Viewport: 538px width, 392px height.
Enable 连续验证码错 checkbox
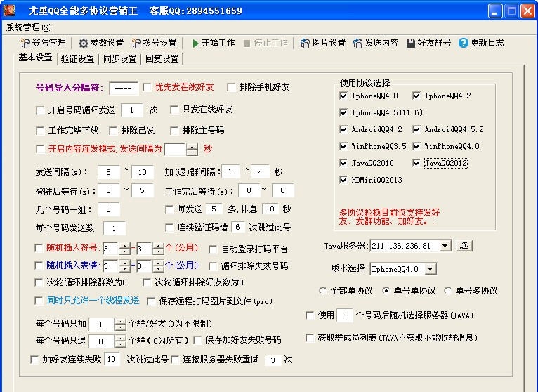pos(169,228)
